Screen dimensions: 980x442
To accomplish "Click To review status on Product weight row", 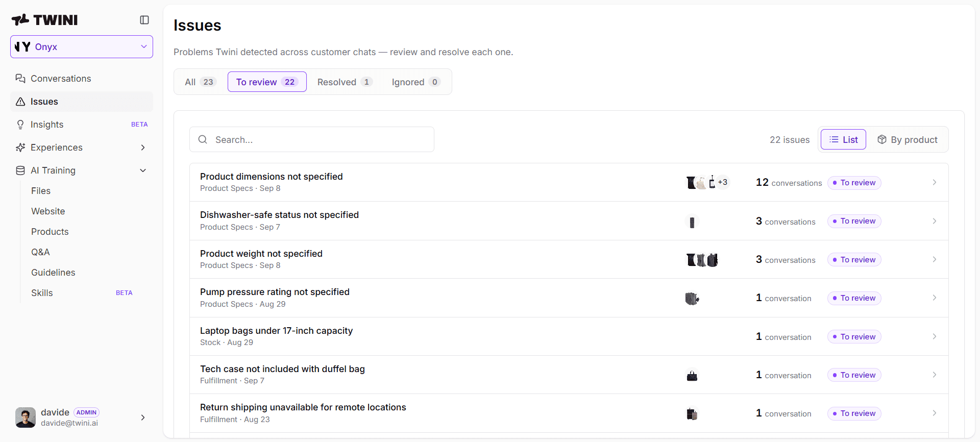I will click(854, 260).
